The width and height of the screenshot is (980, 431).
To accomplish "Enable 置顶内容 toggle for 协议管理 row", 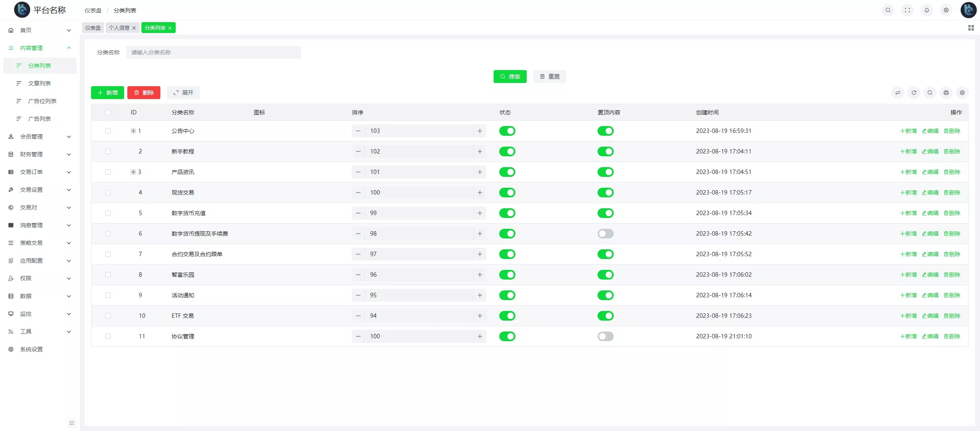I will coord(605,336).
